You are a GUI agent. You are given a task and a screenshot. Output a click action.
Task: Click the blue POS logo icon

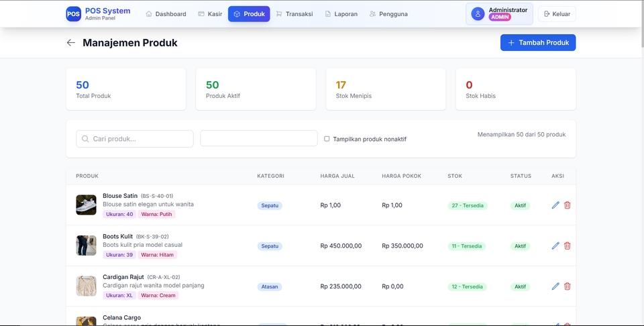pos(73,14)
